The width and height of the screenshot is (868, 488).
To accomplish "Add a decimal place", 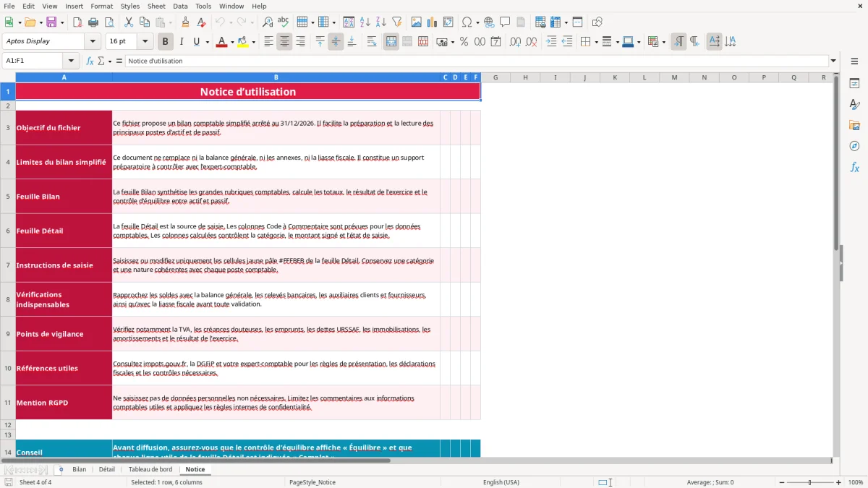I will 516,42.
